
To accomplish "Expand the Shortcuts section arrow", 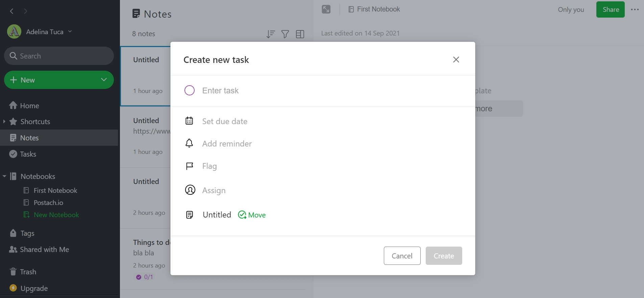I will tap(4, 121).
